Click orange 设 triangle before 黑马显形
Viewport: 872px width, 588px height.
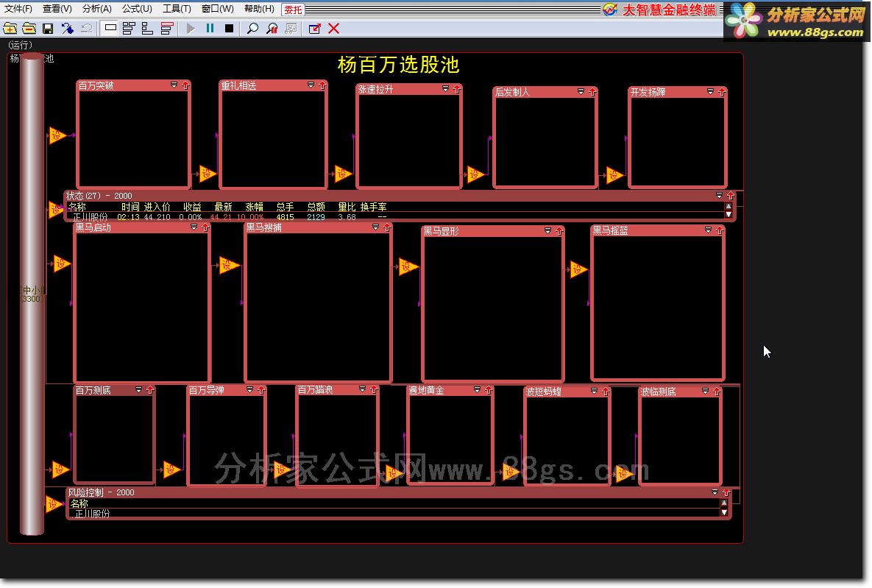[408, 267]
